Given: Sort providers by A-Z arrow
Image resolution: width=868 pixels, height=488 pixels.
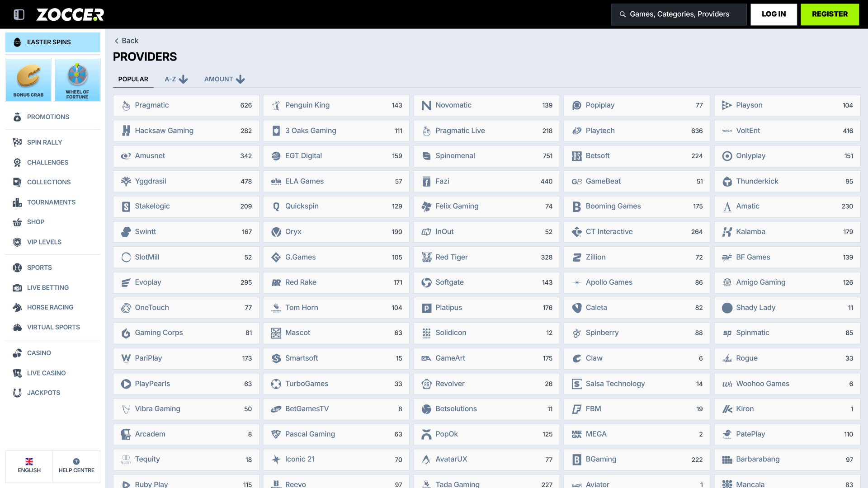Looking at the screenshot, I should (183, 80).
